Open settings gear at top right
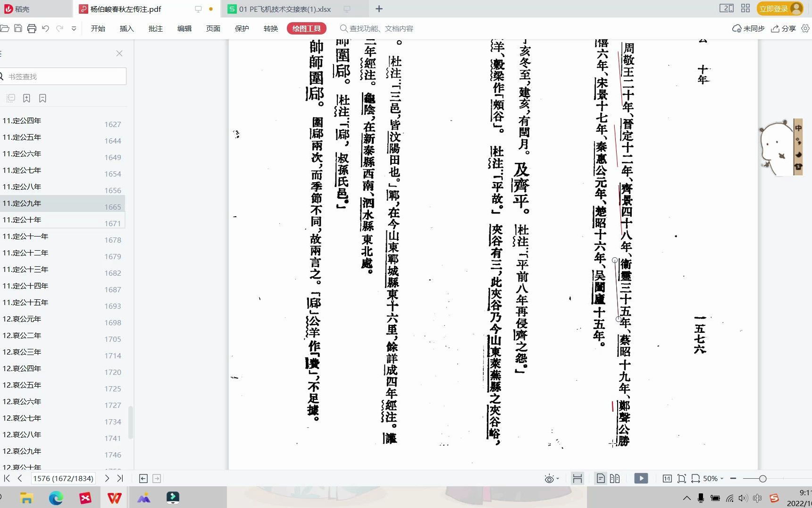 805,28
